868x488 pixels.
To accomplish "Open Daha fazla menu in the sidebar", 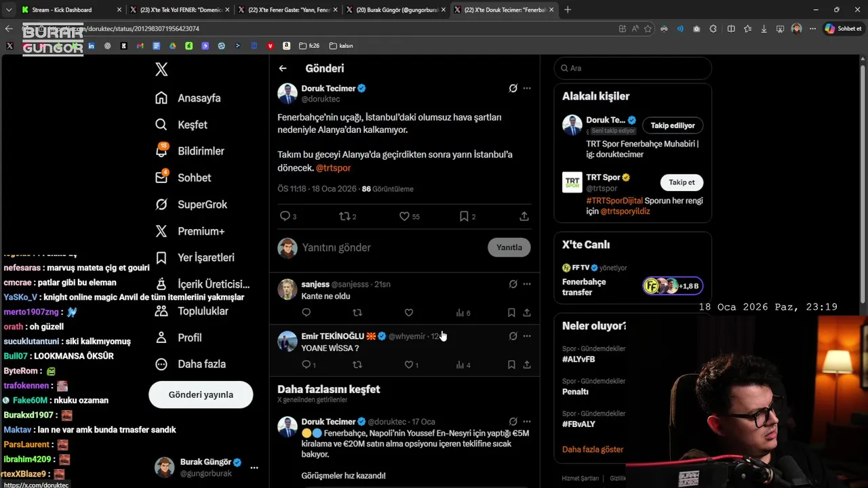I will pos(191,364).
